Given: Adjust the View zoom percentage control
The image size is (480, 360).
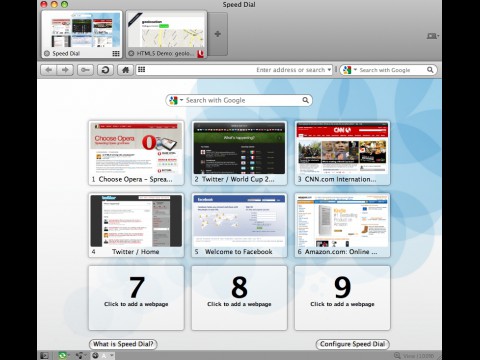Looking at the screenshot, I should [x=419, y=356].
